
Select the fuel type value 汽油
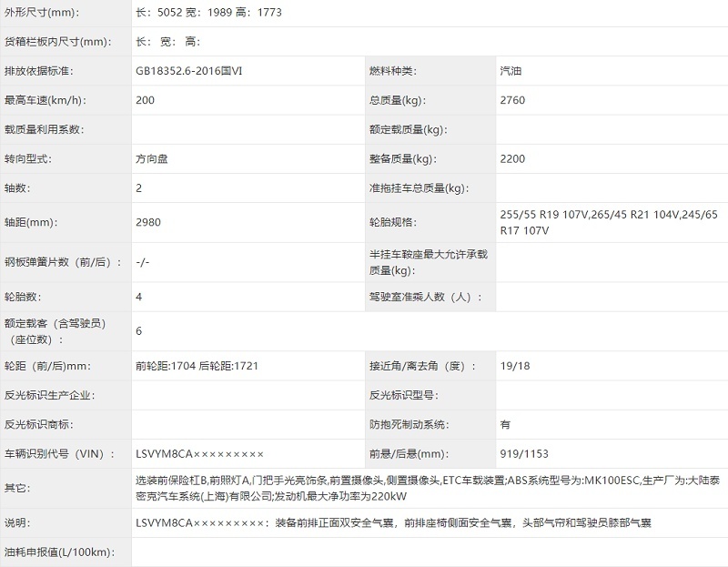click(x=511, y=71)
